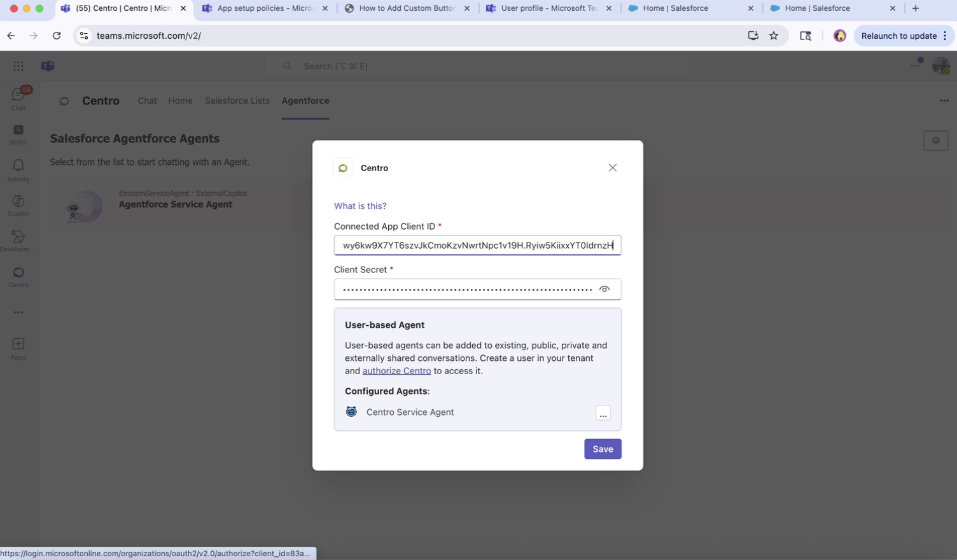
Task: Click Centro logo in dialog header
Action: click(343, 168)
